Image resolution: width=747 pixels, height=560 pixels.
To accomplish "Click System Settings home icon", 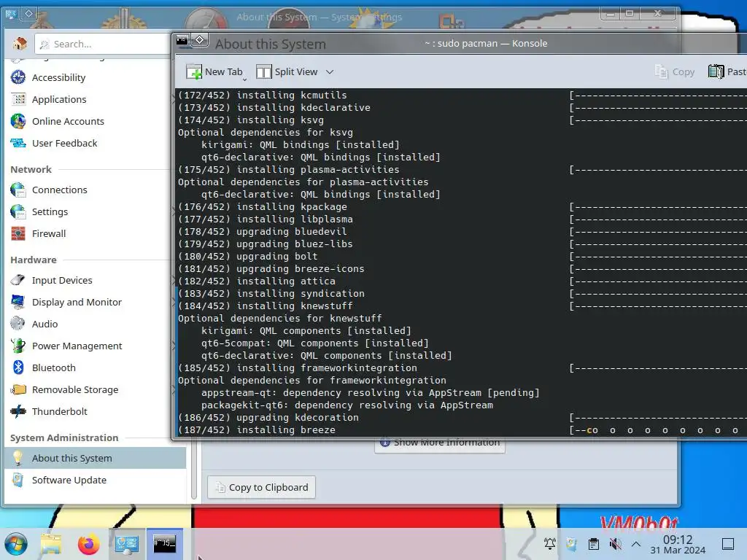I will pyautogui.click(x=20, y=44).
